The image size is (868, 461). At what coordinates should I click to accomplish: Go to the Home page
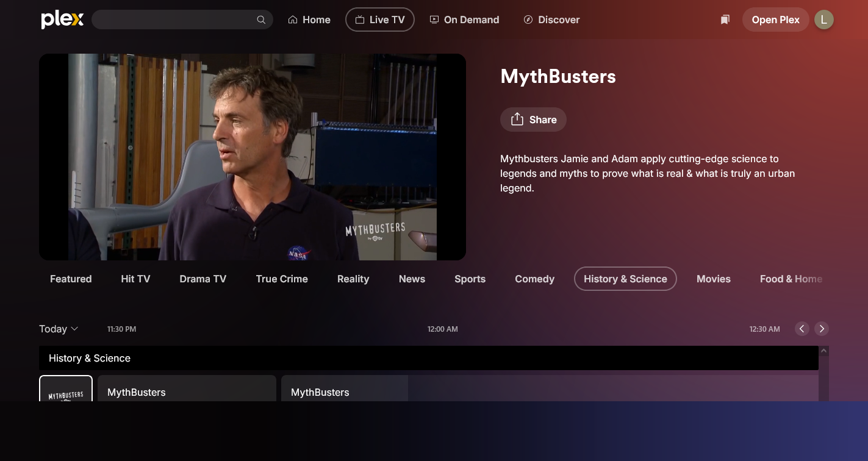309,20
